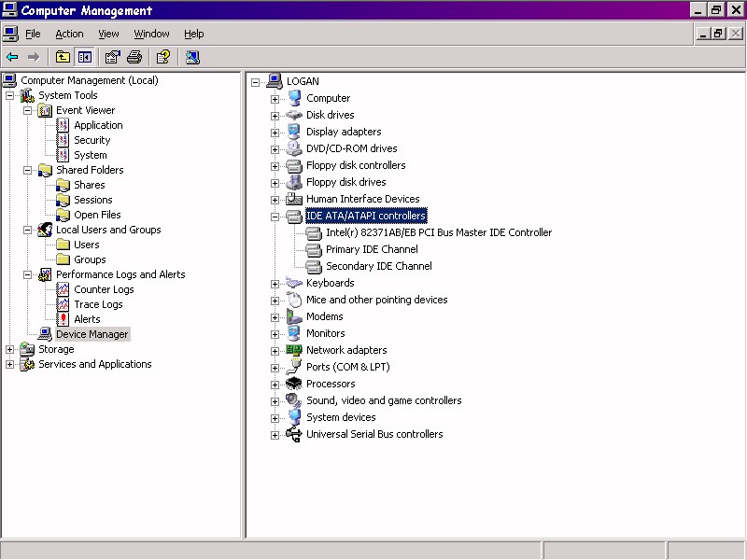The width and height of the screenshot is (747, 560).
Task: Click the Keyboards device icon
Action: [x=294, y=283]
